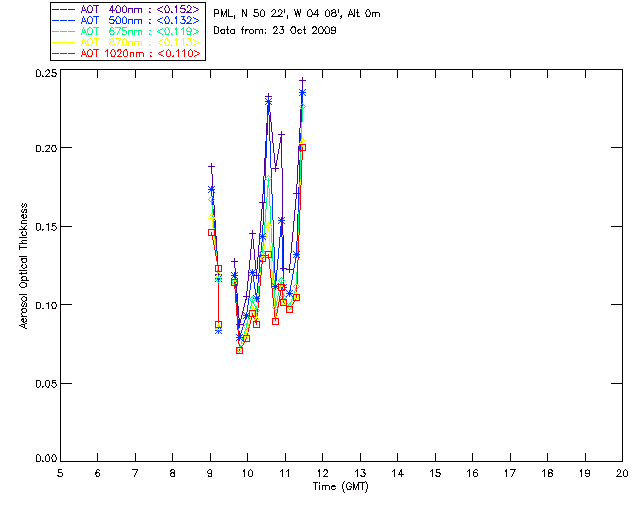
Task: Click the green dashed line sample in legend
Action: (64, 31)
